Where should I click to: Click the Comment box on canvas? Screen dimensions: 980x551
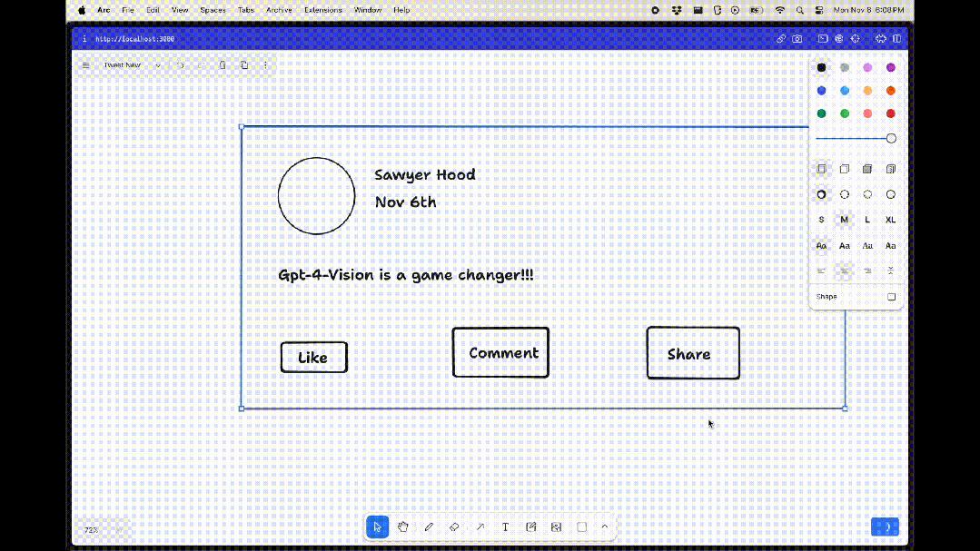(500, 352)
